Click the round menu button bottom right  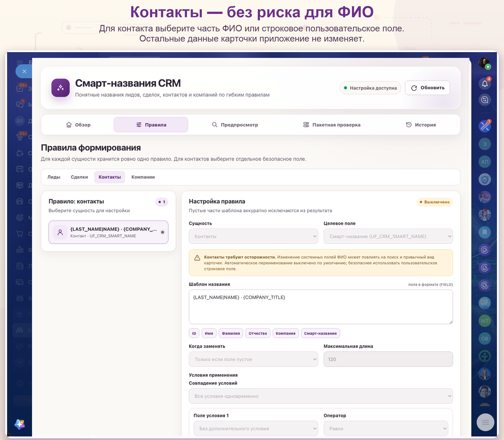pos(485,422)
